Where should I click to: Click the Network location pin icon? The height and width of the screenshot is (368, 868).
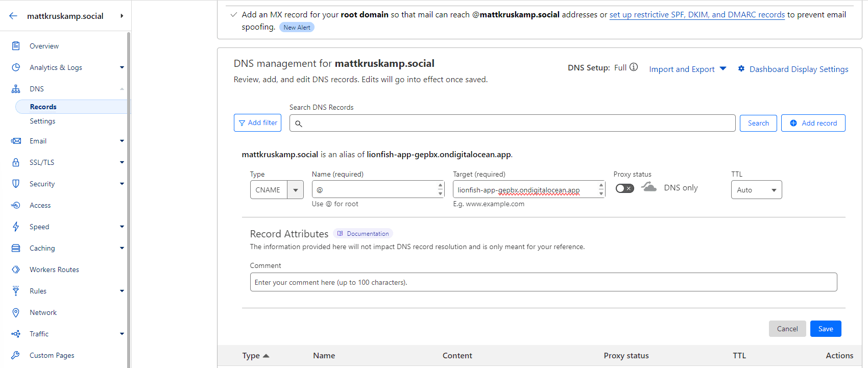tap(16, 312)
